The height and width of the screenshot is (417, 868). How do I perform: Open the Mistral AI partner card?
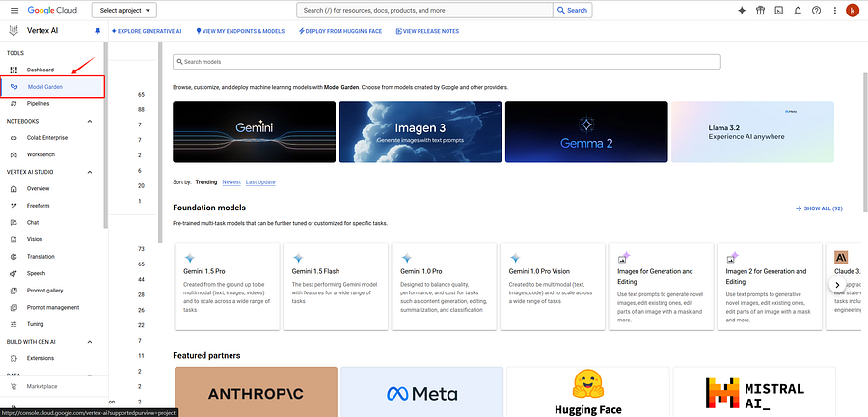pos(754,392)
